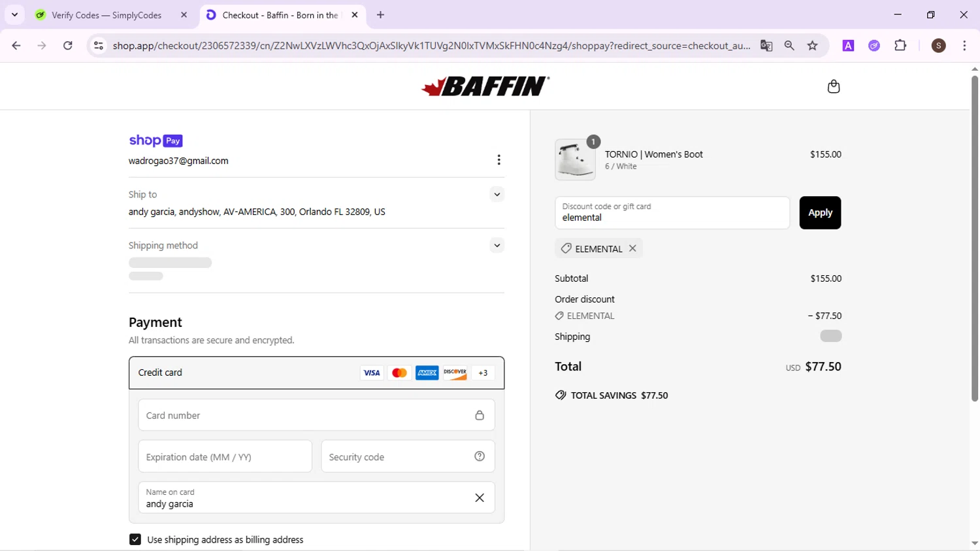Open the Chrome profile avatar
The height and width of the screenshot is (551, 980).
[x=939, y=46]
